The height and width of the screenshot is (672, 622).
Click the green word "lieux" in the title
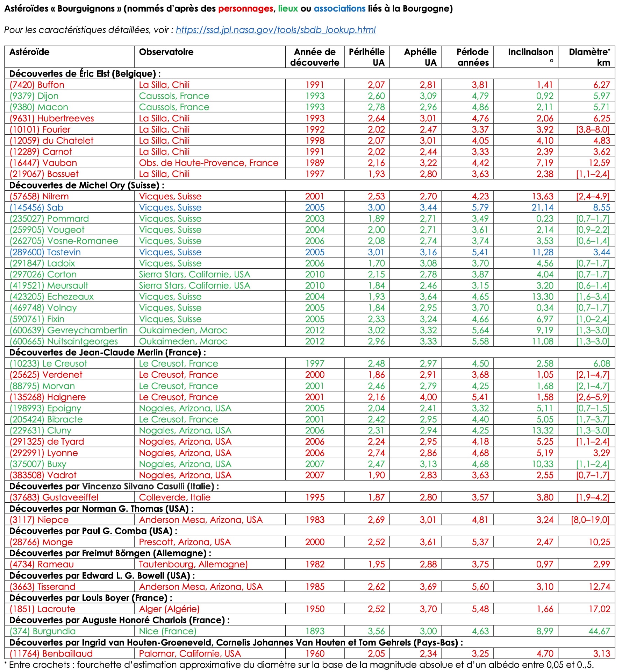(x=288, y=9)
